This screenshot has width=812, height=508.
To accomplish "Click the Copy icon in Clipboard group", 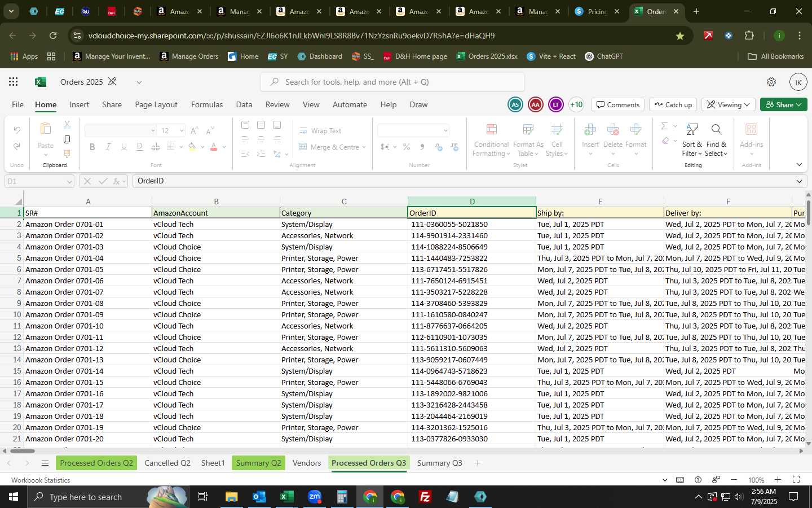I will (67, 139).
